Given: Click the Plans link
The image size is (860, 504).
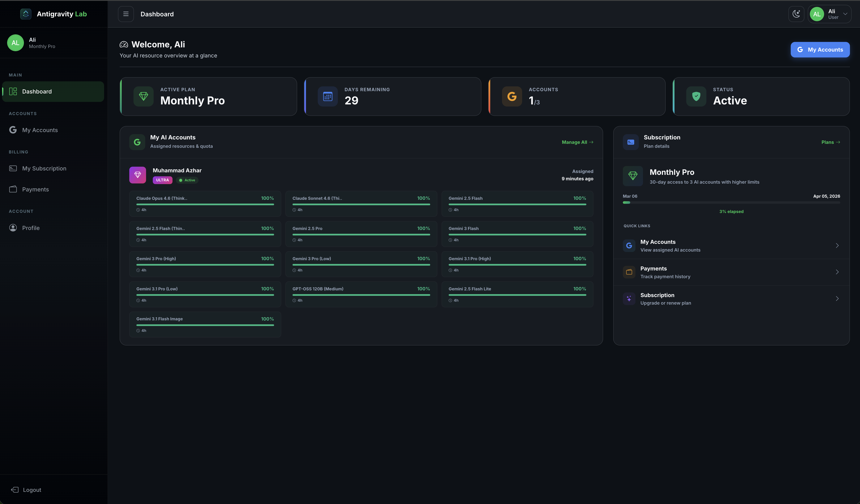Looking at the screenshot, I should point(830,142).
